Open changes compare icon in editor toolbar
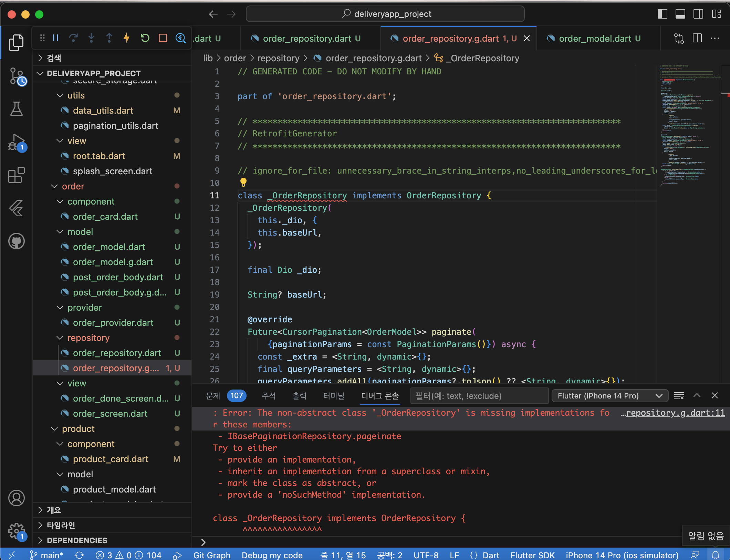This screenshot has width=730, height=560. pyautogui.click(x=679, y=38)
